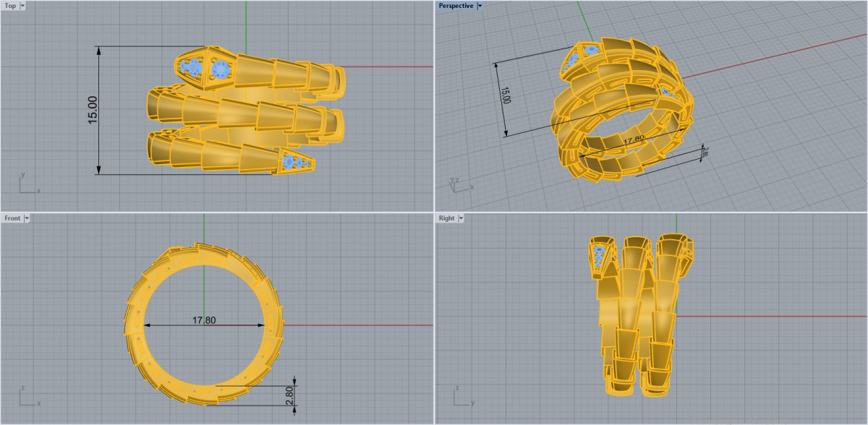Viewport: 868px width, 425px height.
Task: Activate the Right viewport title label
Action: tap(446, 218)
